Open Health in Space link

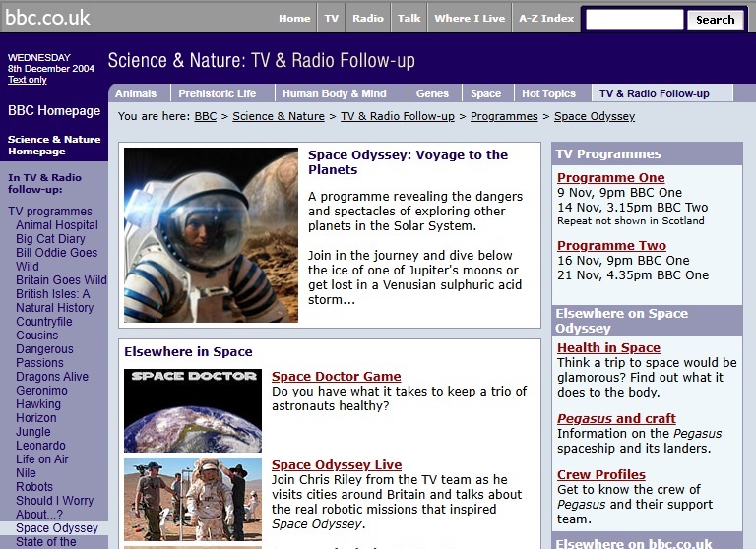tap(608, 347)
